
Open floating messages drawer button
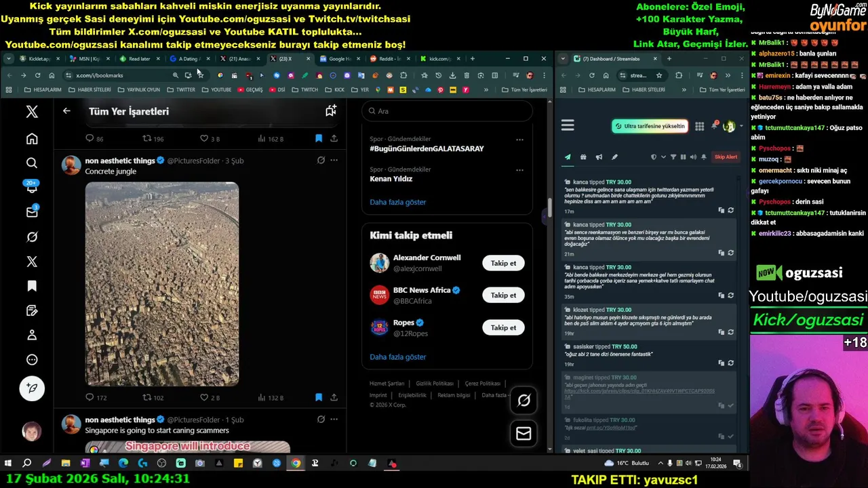coord(524,433)
